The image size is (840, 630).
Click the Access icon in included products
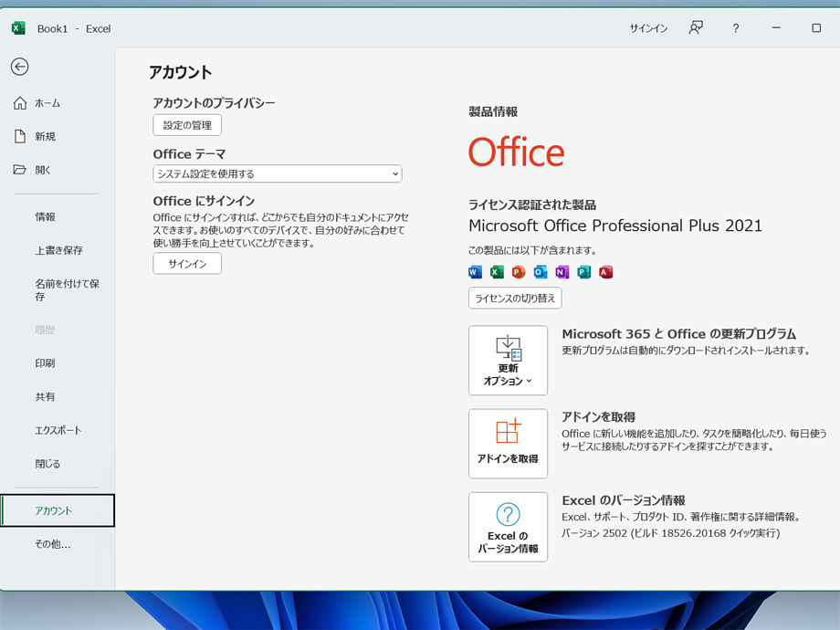click(606, 272)
